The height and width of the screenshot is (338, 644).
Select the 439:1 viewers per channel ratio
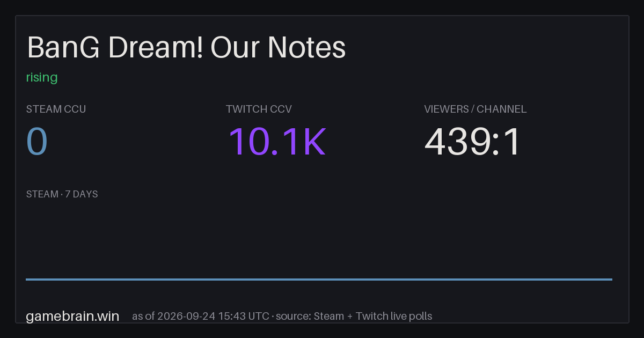(472, 142)
